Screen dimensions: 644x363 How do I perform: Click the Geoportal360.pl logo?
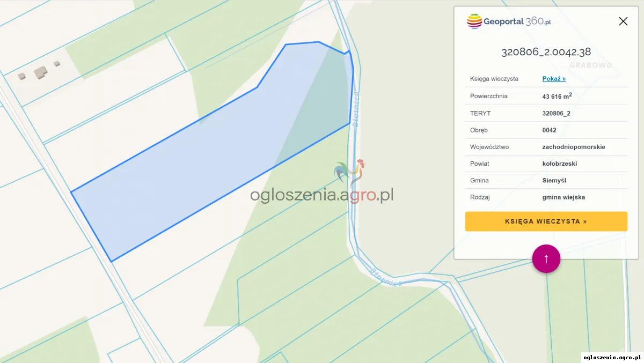pyautogui.click(x=509, y=21)
